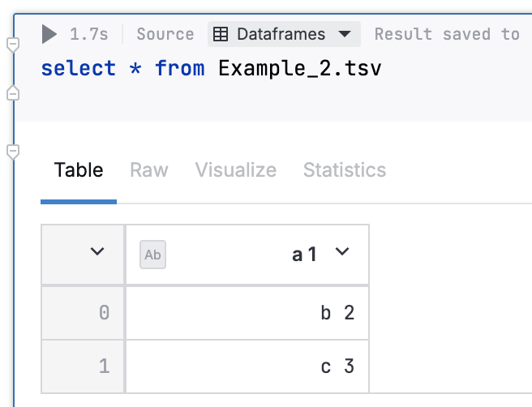Select row index 1

(83, 366)
